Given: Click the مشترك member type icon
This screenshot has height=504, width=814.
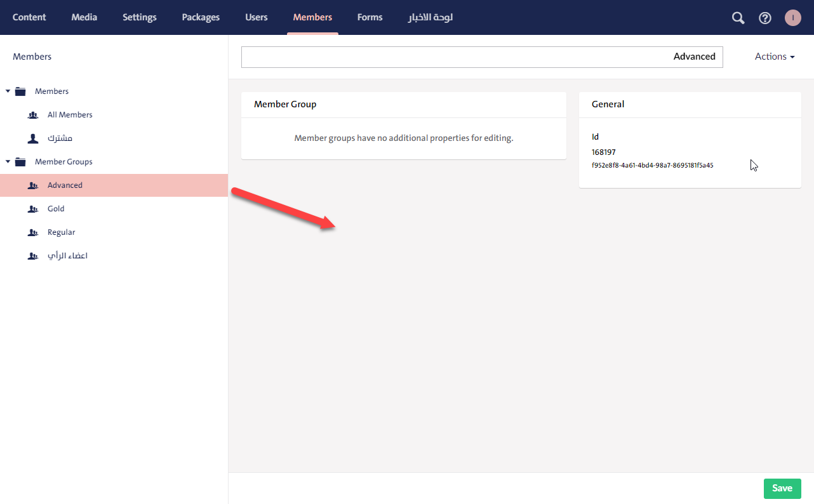Looking at the screenshot, I should coord(33,138).
